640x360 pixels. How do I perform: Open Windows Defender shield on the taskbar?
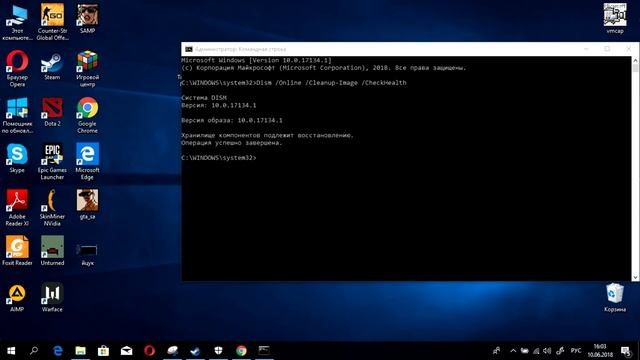coord(218,351)
